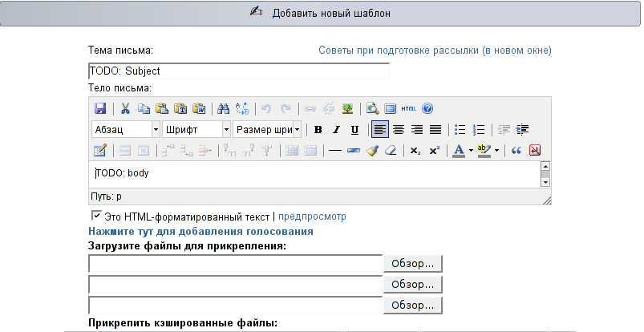Click the third file attachment path field
644x332 pixels.
[235, 306]
